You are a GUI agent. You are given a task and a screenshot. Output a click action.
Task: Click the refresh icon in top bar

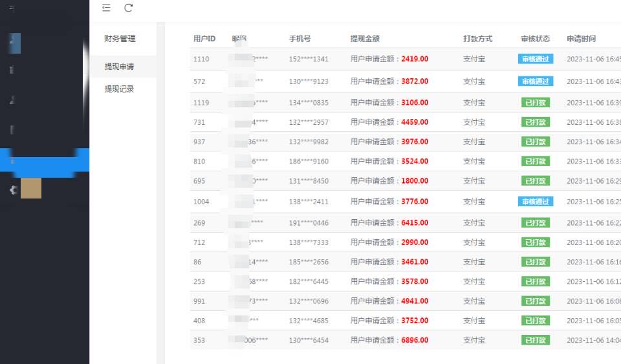(x=129, y=8)
